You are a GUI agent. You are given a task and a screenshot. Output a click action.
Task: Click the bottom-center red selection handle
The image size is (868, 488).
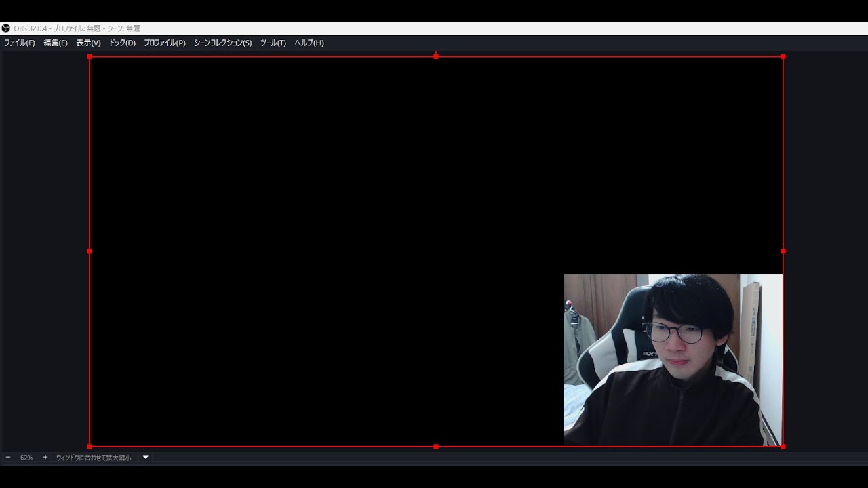[x=436, y=447]
